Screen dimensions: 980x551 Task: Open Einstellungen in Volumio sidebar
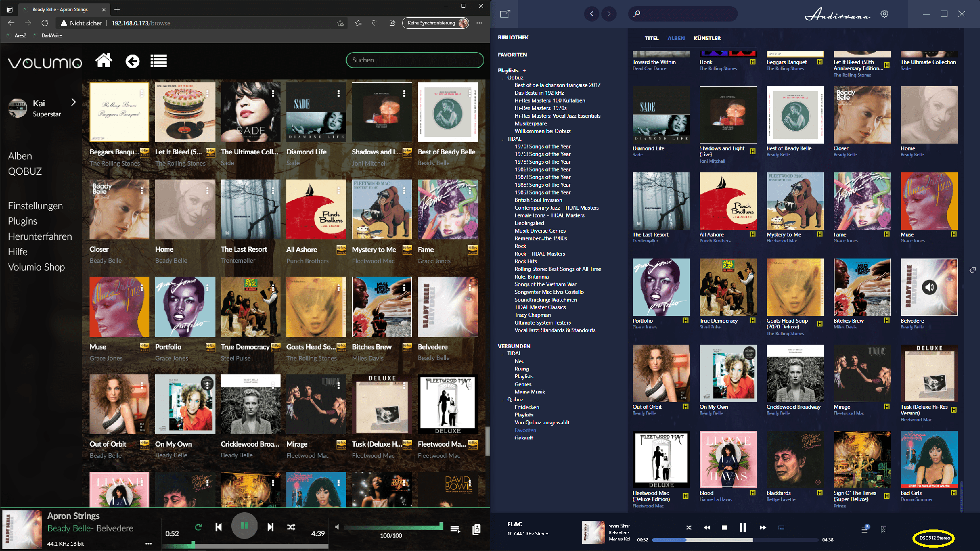[35, 206]
